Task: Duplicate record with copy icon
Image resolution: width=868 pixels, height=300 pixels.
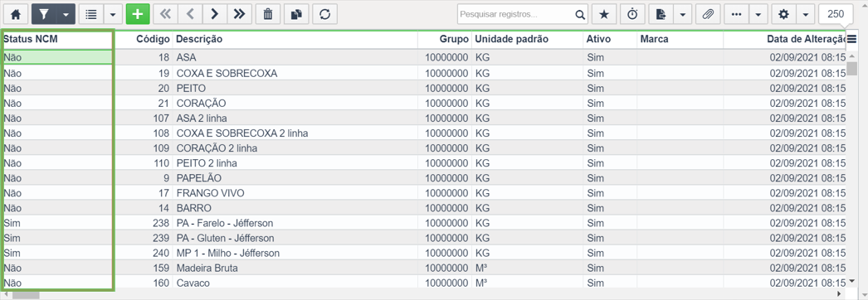Action: point(297,14)
